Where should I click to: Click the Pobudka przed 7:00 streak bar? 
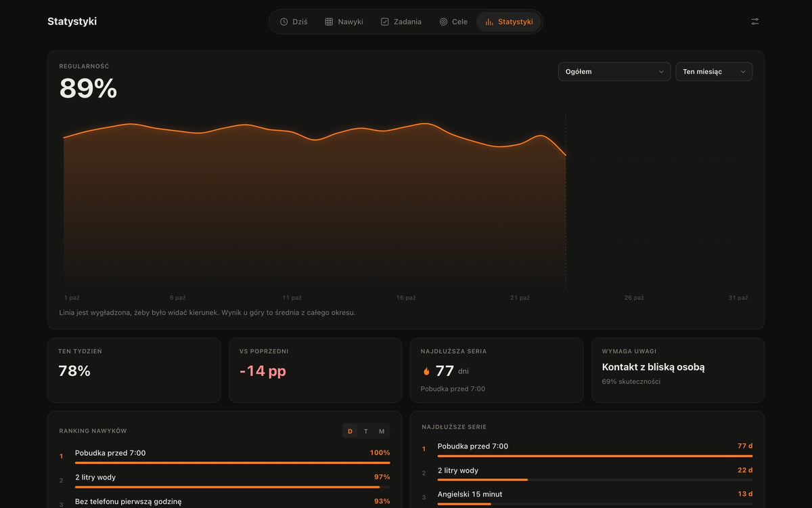595,456
